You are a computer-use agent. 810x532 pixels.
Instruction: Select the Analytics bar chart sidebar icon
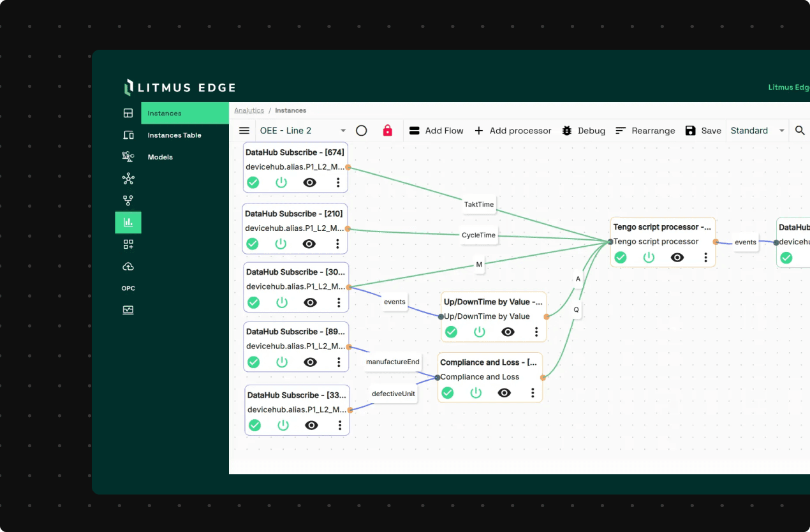[128, 223]
